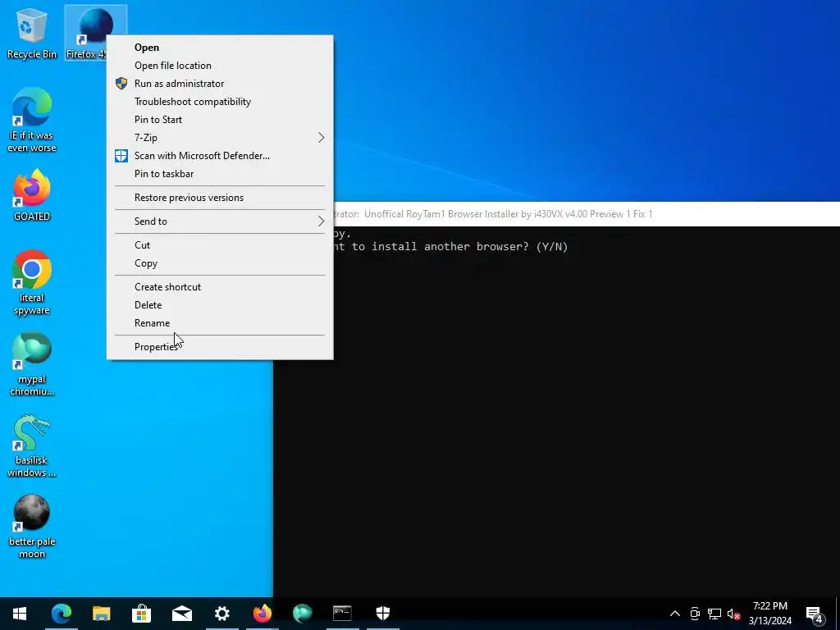Choose Rename in the context menu
The width and height of the screenshot is (840, 630).
pyautogui.click(x=220, y=323)
